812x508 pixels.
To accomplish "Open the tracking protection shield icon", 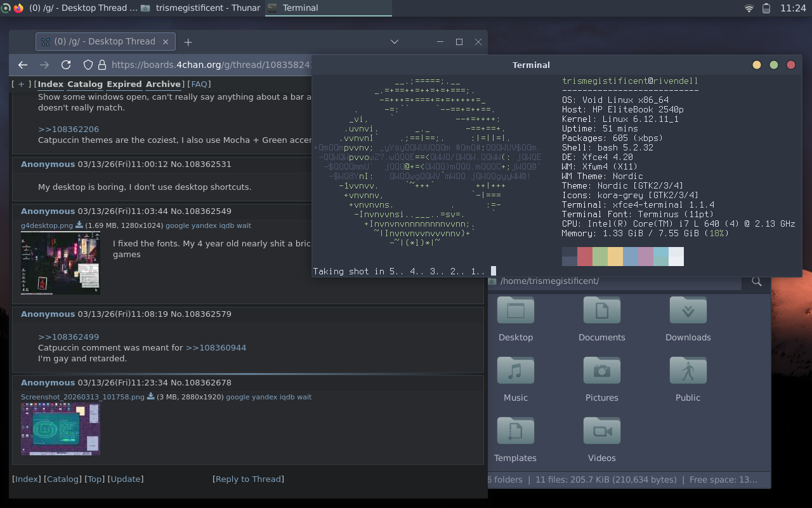I will pyautogui.click(x=88, y=65).
